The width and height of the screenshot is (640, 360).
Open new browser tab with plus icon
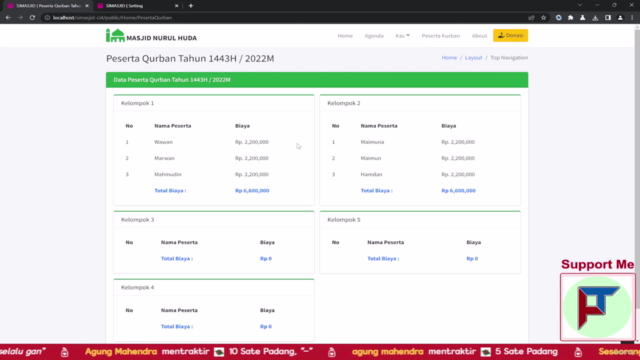(191, 6)
